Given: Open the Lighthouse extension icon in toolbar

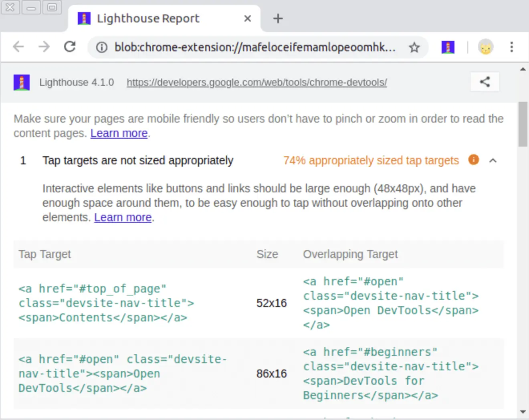Looking at the screenshot, I should (448, 47).
